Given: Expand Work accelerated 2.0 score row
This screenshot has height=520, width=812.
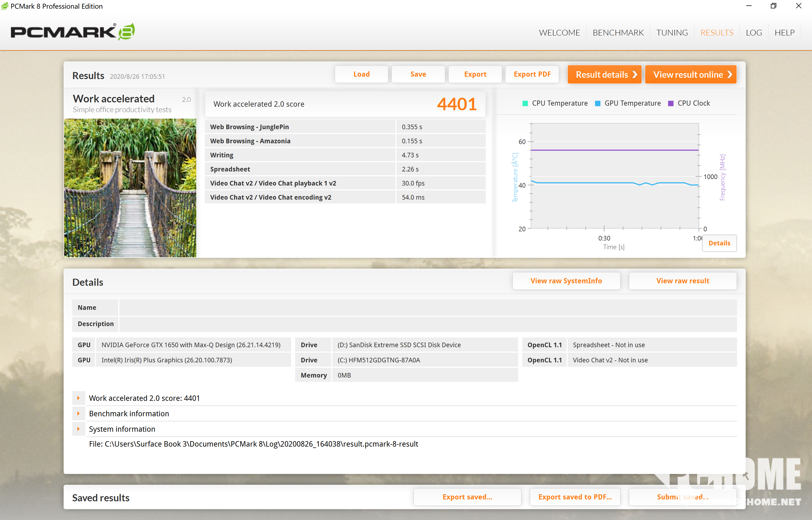Looking at the screenshot, I should [78, 398].
